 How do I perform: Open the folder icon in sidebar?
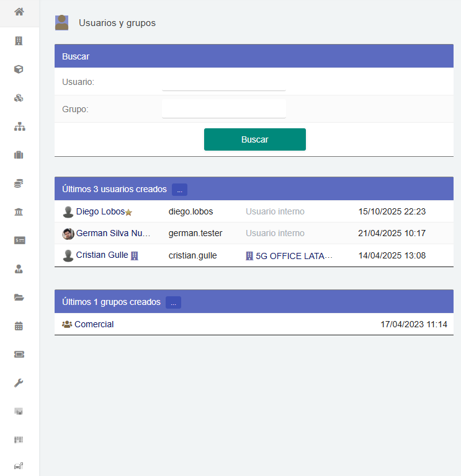click(x=19, y=297)
